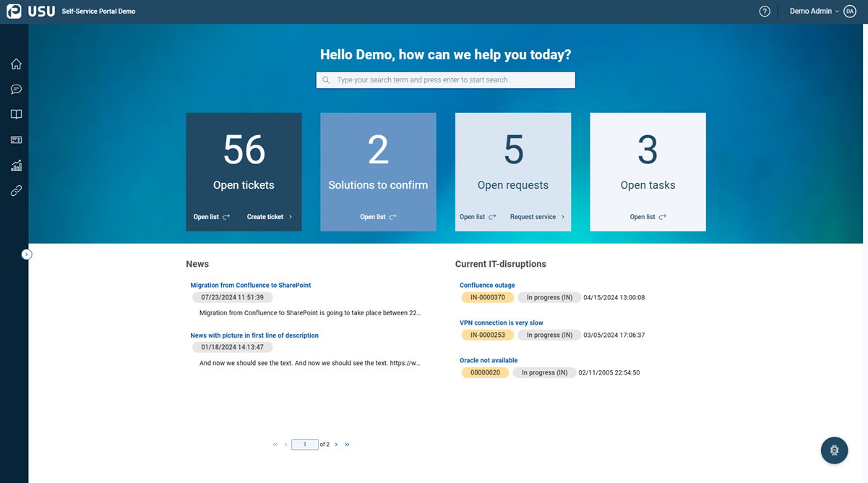Open News with picture in first line
The width and height of the screenshot is (868, 483).
[x=254, y=335]
